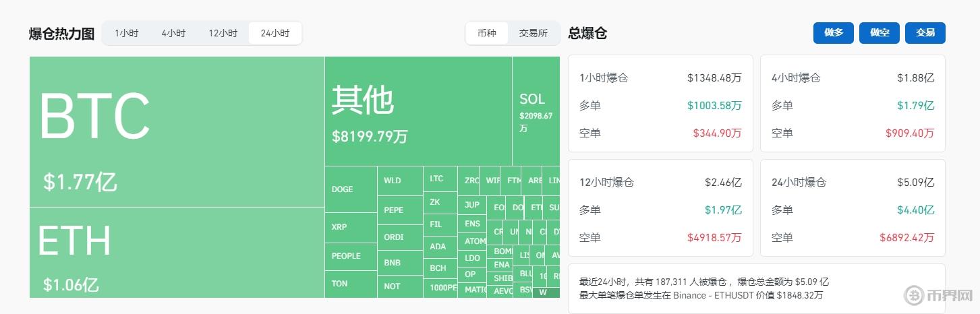Select the ETH heatmap block
This screenshot has width=980, height=314.
[x=177, y=253]
